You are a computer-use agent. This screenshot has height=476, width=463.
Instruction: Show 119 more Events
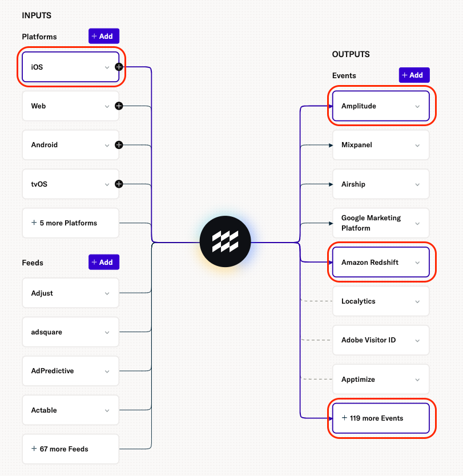click(x=381, y=418)
